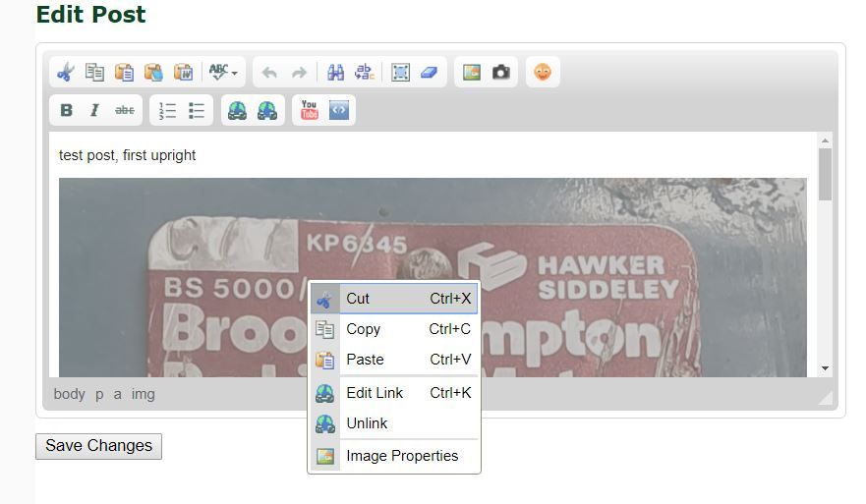The width and height of the screenshot is (866, 504).
Task: Toggle Bold formatting
Action: point(66,110)
